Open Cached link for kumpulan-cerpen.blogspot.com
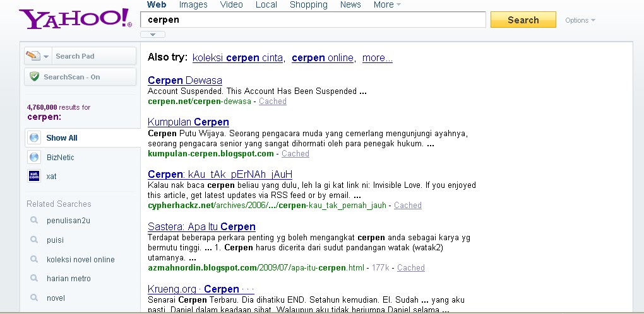The image size is (644, 314). point(295,154)
